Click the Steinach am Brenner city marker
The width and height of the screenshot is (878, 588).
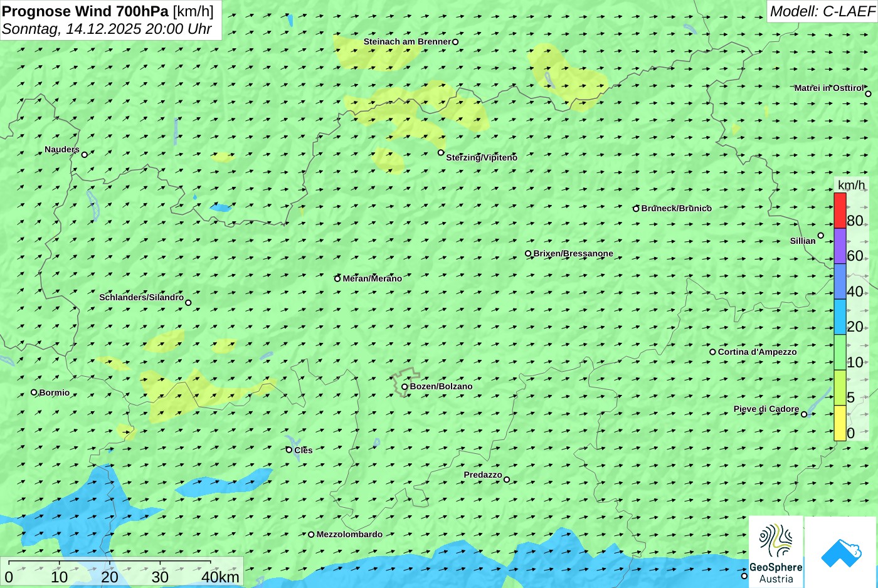click(455, 42)
